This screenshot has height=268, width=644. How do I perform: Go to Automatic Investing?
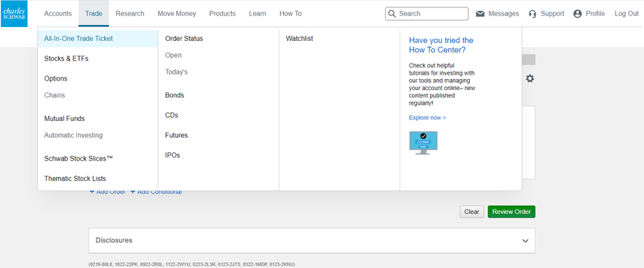(73, 135)
